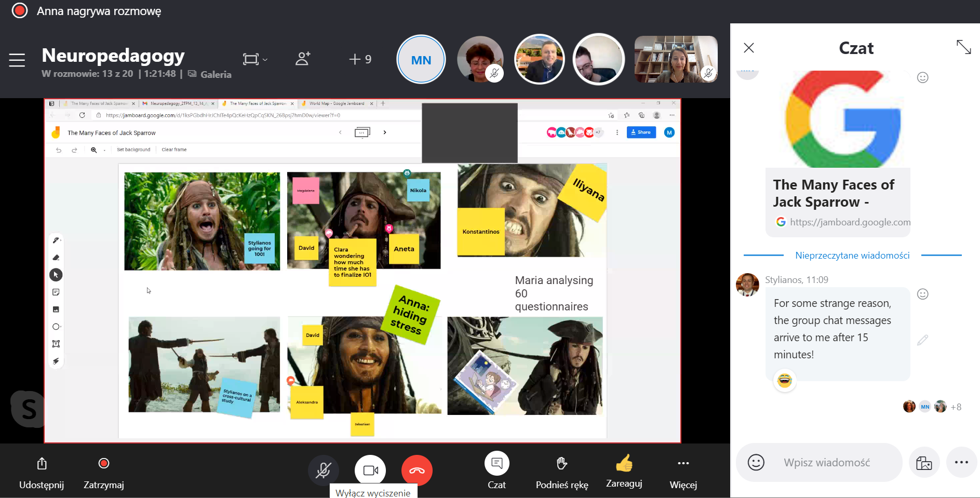Choose the Jamboard circle shape tool
The image size is (980, 498).
56,327
